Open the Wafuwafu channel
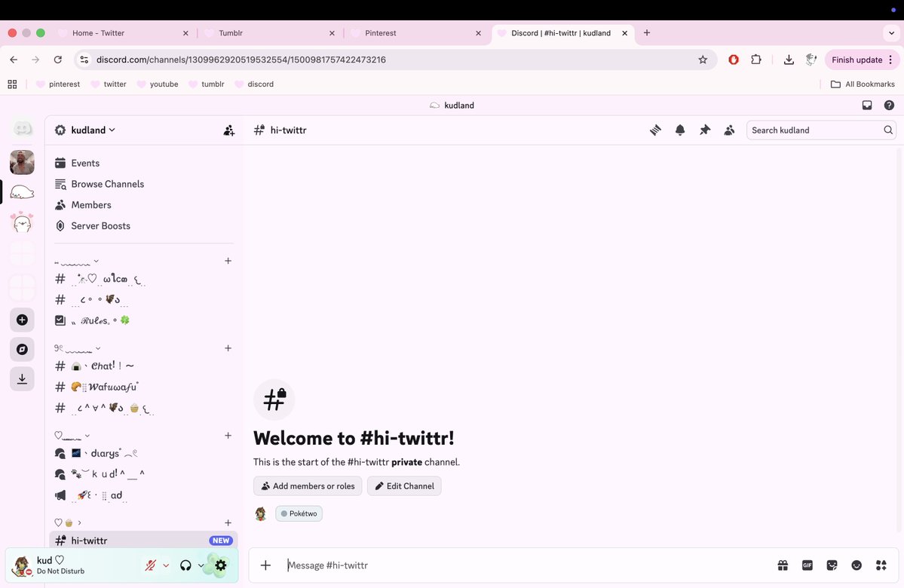 (x=143, y=387)
